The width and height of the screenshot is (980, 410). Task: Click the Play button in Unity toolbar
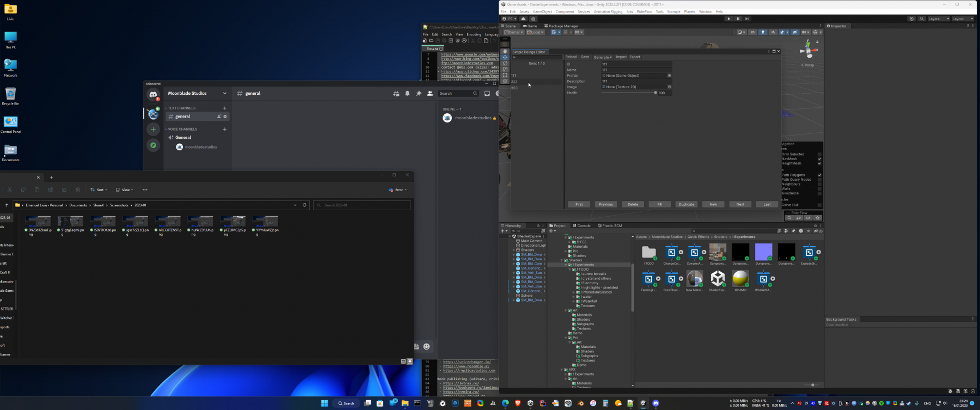[x=729, y=19]
